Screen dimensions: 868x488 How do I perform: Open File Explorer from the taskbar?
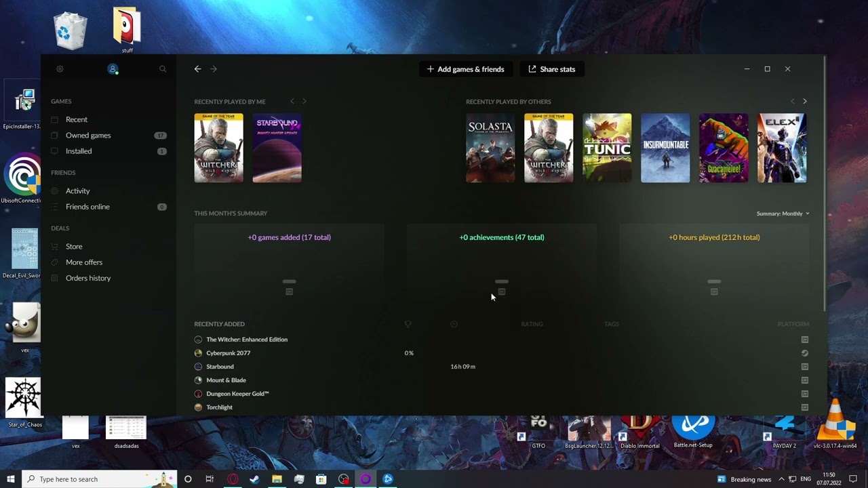[x=277, y=479]
